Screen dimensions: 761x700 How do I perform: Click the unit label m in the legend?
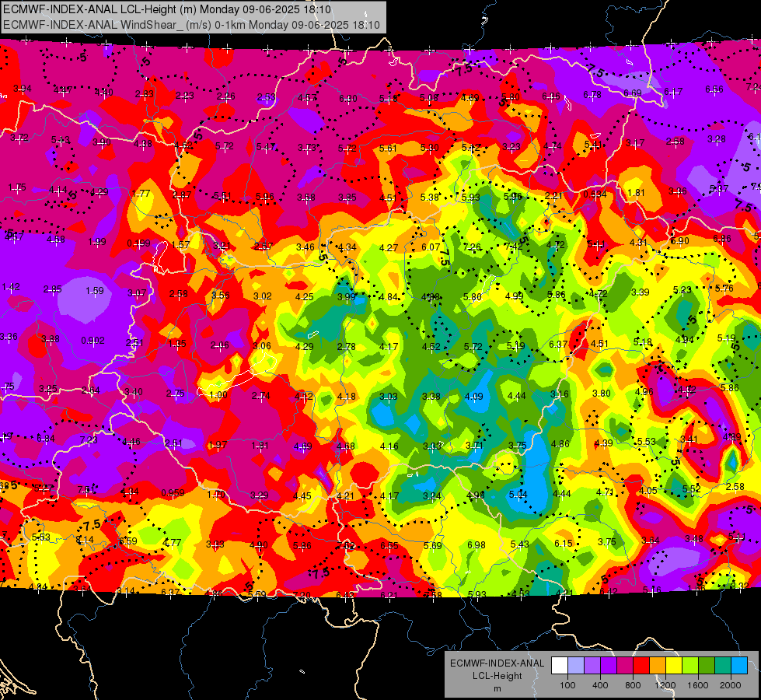point(497,688)
